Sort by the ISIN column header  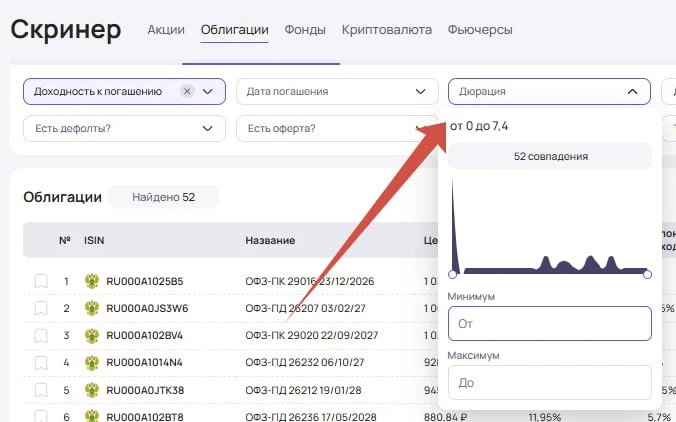click(x=94, y=240)
